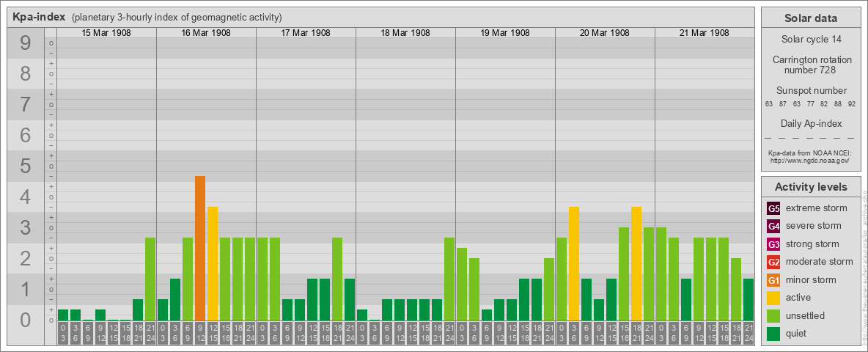Click the 'Sunspot number' label
The height and width of the screenshot is (352, 868).
(x=810, y=91)
